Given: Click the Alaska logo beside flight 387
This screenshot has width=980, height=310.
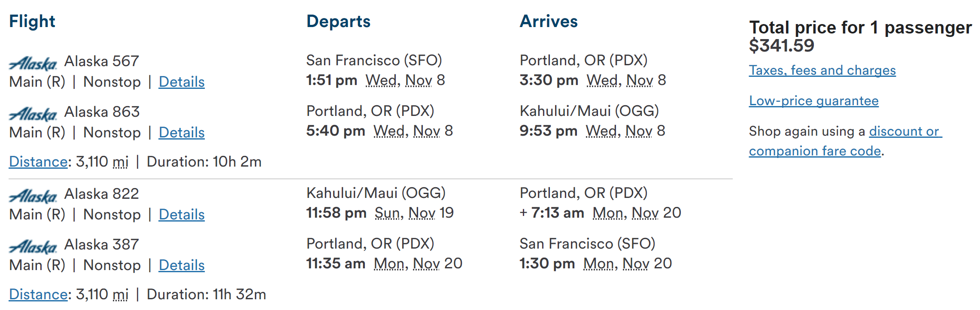Looking at the screenshot, I should (x=33, y=246).
